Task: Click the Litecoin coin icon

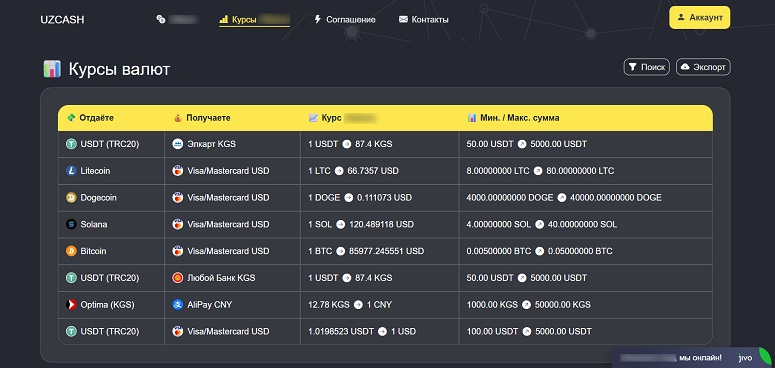Action: point(71,171)
